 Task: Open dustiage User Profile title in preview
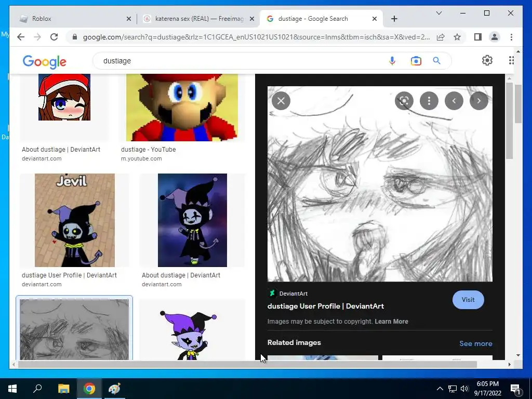[325, 306]
